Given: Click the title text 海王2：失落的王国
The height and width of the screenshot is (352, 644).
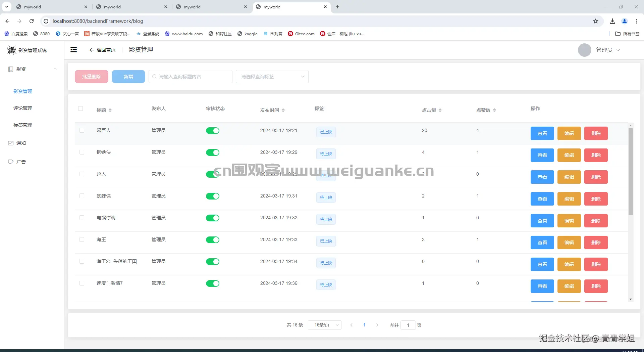Looking at the screenshot, I should click(x=117, y=261).
